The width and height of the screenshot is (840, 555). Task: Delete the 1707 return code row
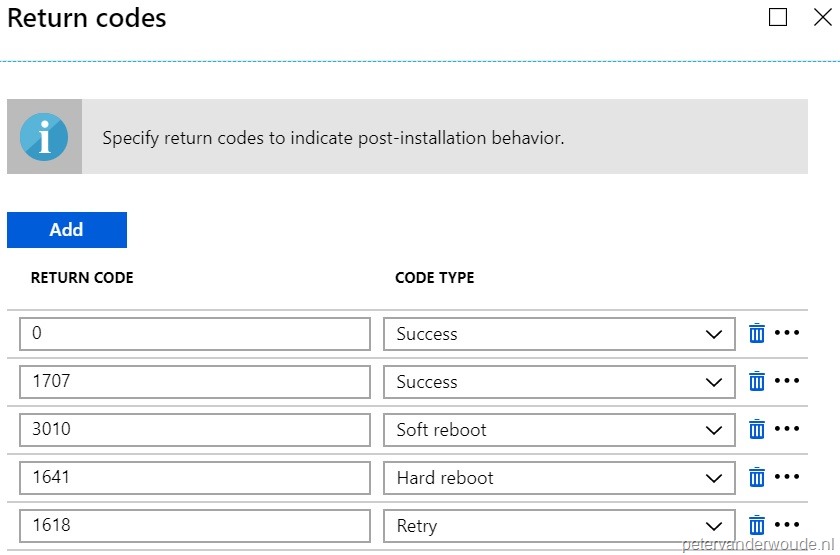point(757,382)
